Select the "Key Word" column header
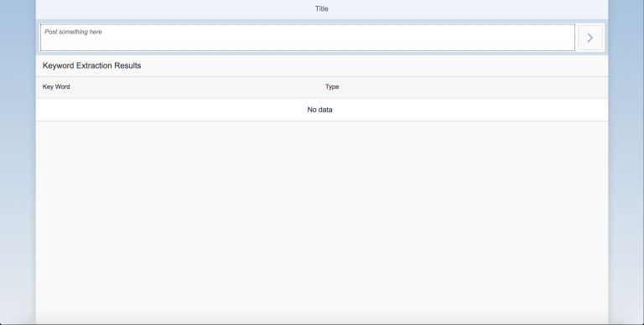The image size is (644, 325). tap(56, 86)
